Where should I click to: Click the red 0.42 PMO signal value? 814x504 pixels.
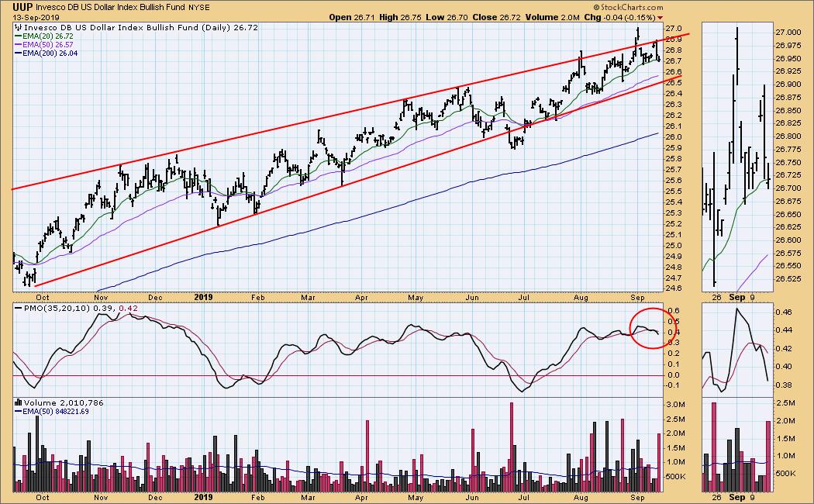coord(129,309)
